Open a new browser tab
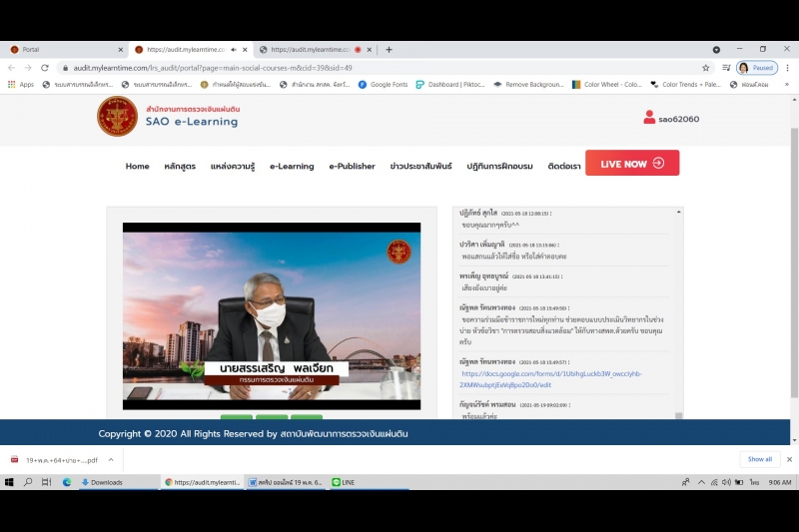Viewport: 799px width, 532px height. (x=389, y=49)
